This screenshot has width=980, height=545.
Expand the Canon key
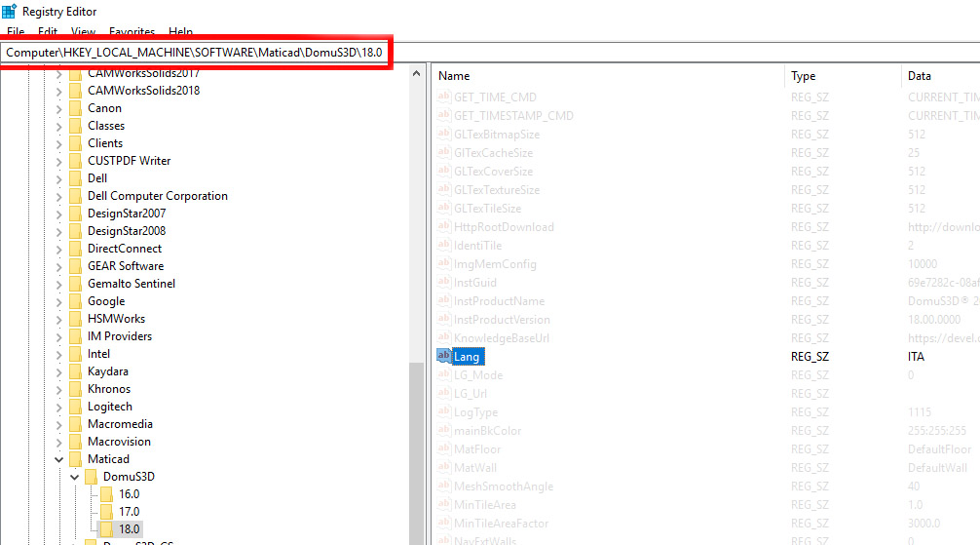[x=58, y=108]
